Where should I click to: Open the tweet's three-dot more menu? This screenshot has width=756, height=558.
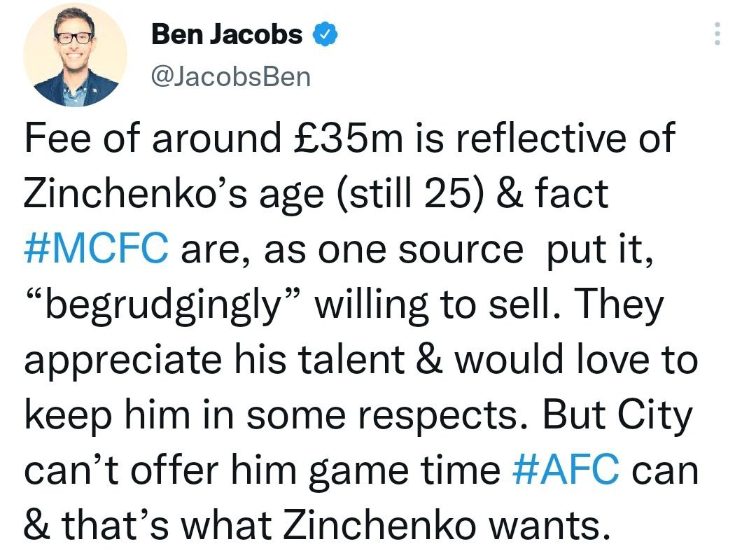(x=715, y=33)
